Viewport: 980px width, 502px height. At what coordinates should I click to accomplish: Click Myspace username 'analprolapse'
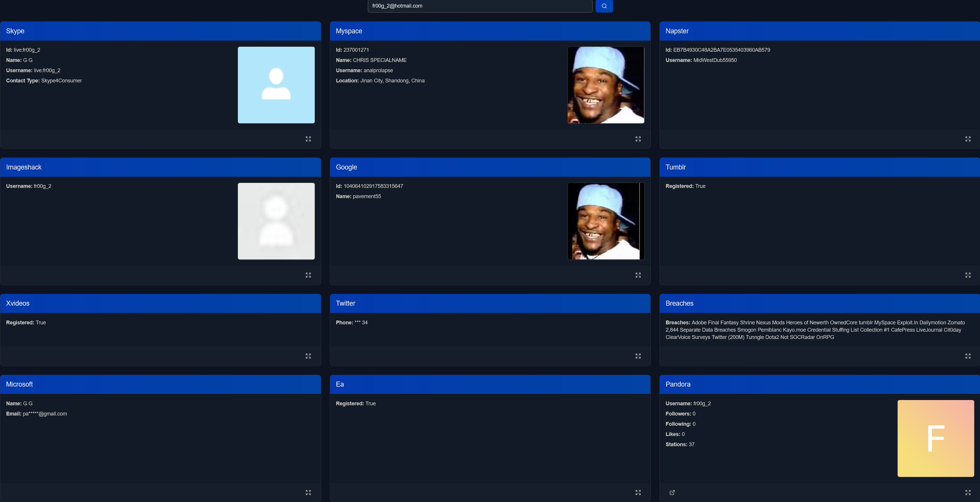point(378,70)
